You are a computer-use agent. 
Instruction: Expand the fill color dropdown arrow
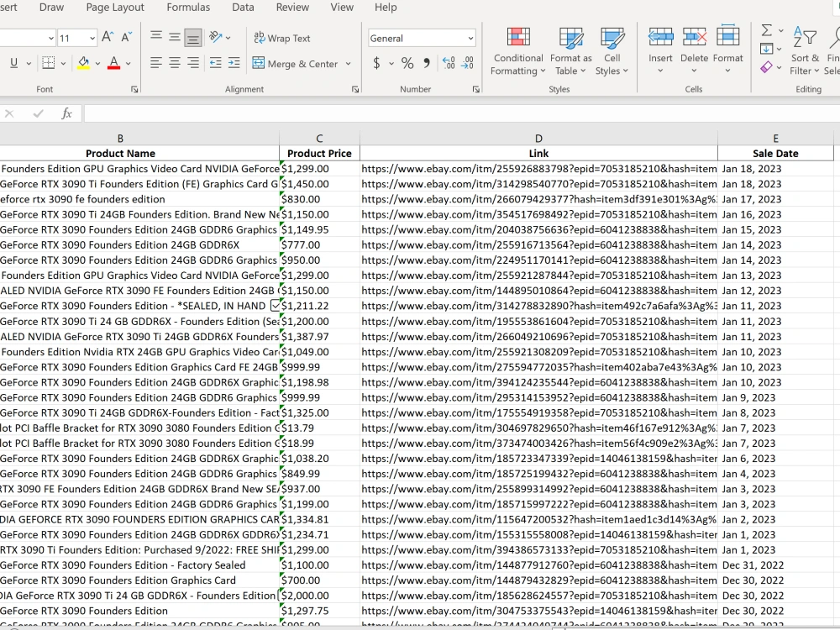pos(97,63)
